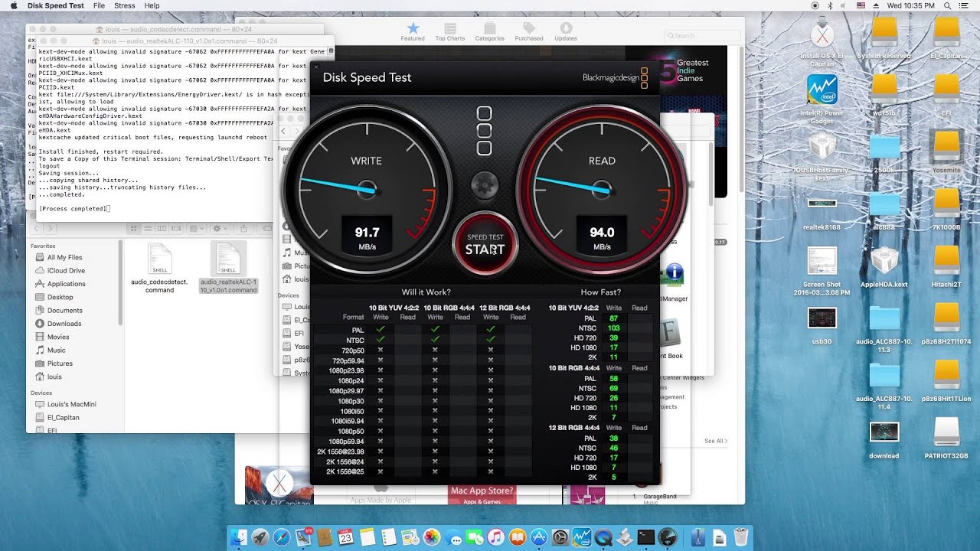Switch Finder to list view
Viewport: 980px width, 551px height.
tap(148, 228)
